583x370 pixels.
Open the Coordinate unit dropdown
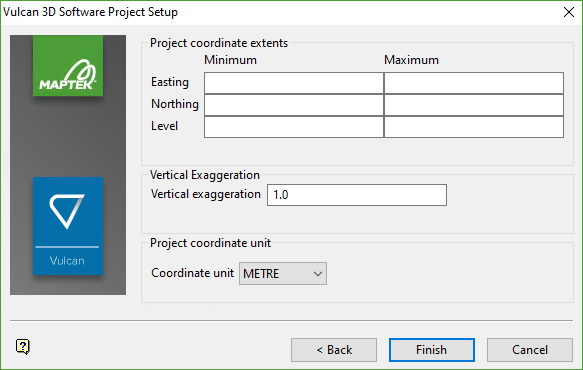click(x=283, y=274)
